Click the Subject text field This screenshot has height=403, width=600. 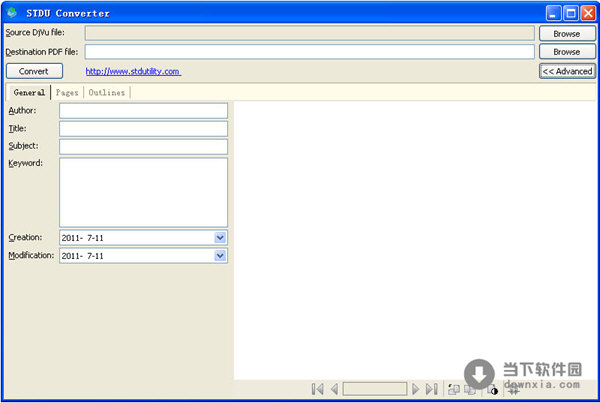pos(143,147)
